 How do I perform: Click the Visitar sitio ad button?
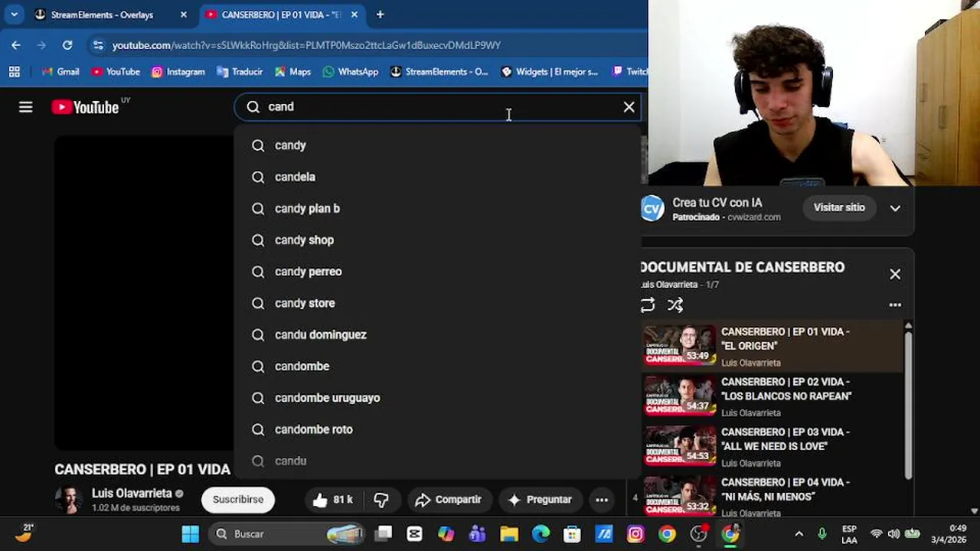[x=839, y=207]
